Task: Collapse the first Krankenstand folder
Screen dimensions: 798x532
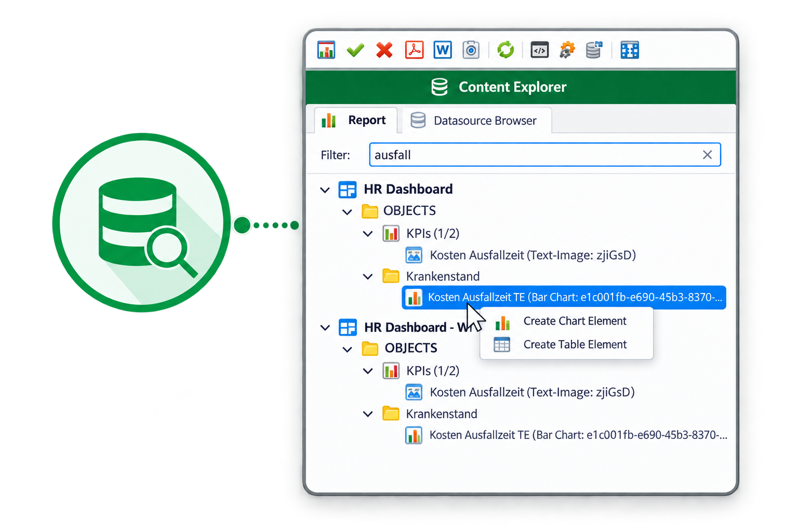Action: point(368,276)
